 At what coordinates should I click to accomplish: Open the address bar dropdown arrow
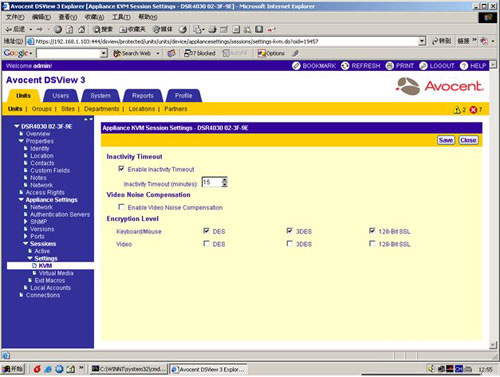(x=422, y=41)
